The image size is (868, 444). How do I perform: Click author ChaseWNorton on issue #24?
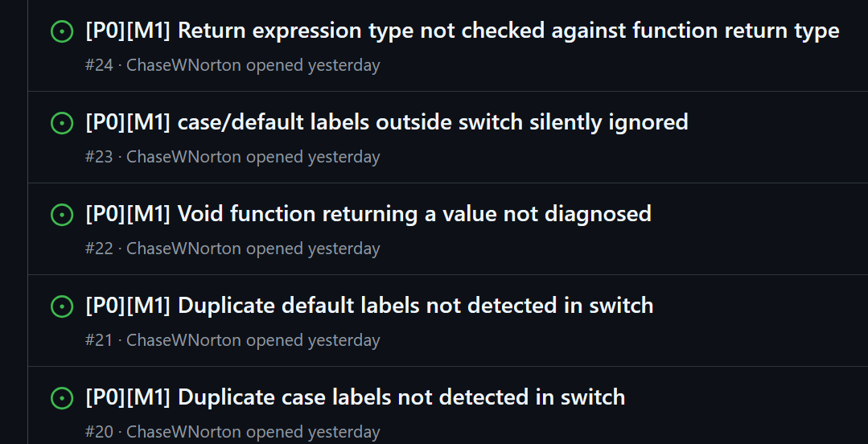point(183,65)
